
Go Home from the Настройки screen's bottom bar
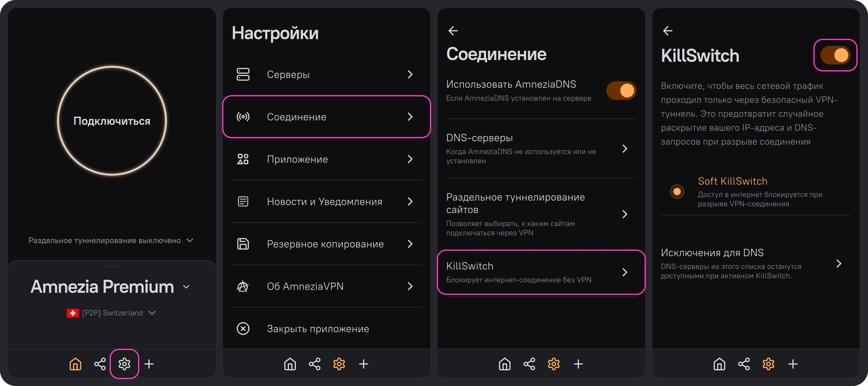point(290,364)
